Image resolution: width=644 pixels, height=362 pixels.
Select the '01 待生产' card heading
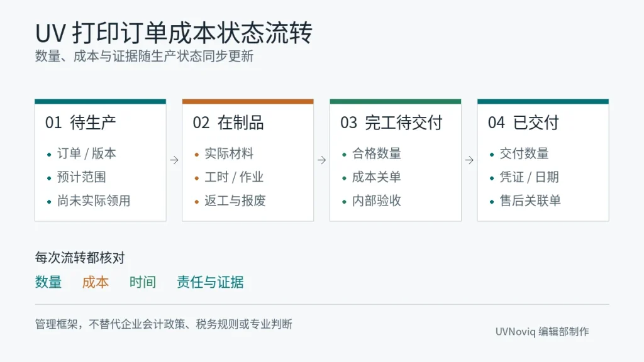coord(80,123)
